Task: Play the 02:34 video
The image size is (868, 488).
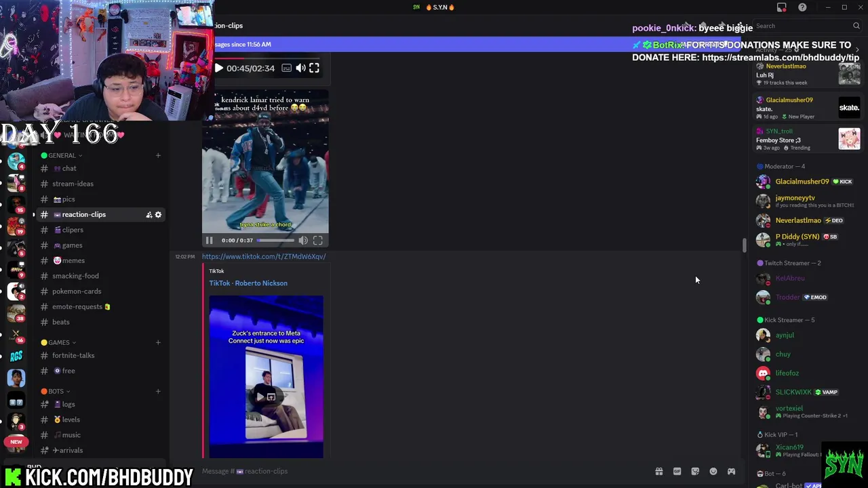Action: (x=218, y=68)
